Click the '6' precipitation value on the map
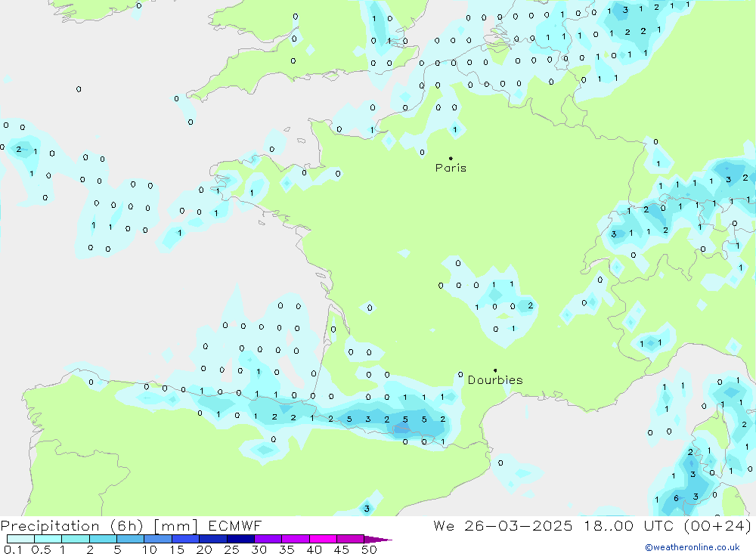 pos(676,498)
